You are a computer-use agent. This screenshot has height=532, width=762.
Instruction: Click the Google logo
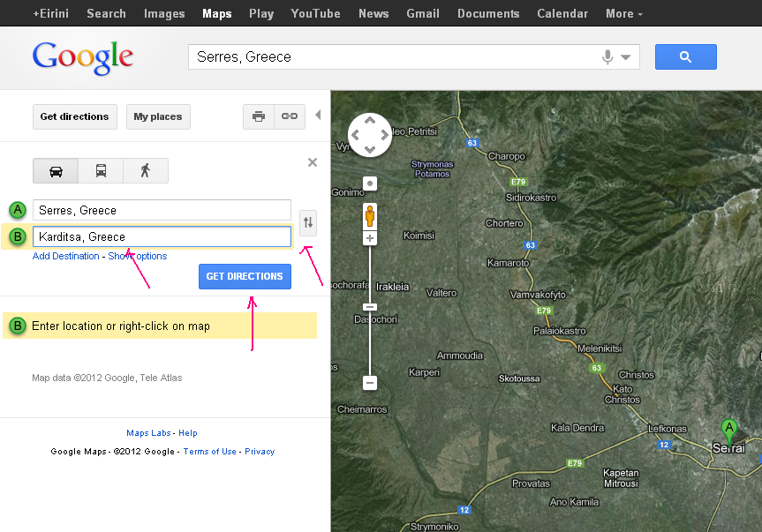click(83, 57)
